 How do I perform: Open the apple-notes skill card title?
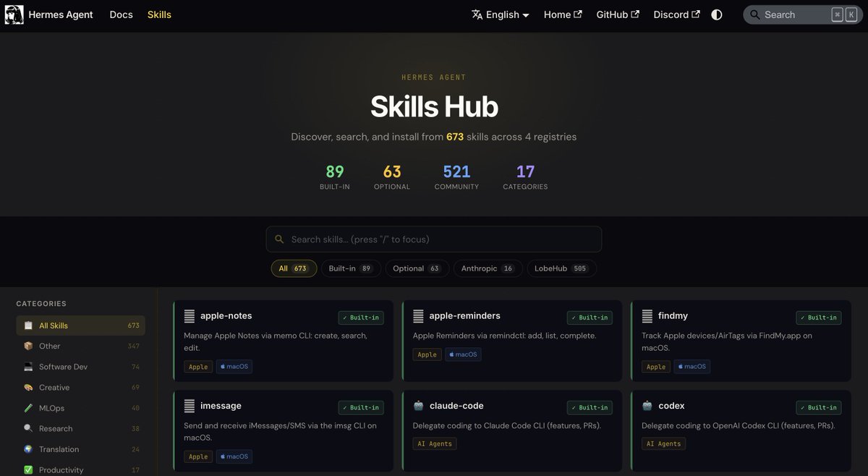[x=226, y=316]
